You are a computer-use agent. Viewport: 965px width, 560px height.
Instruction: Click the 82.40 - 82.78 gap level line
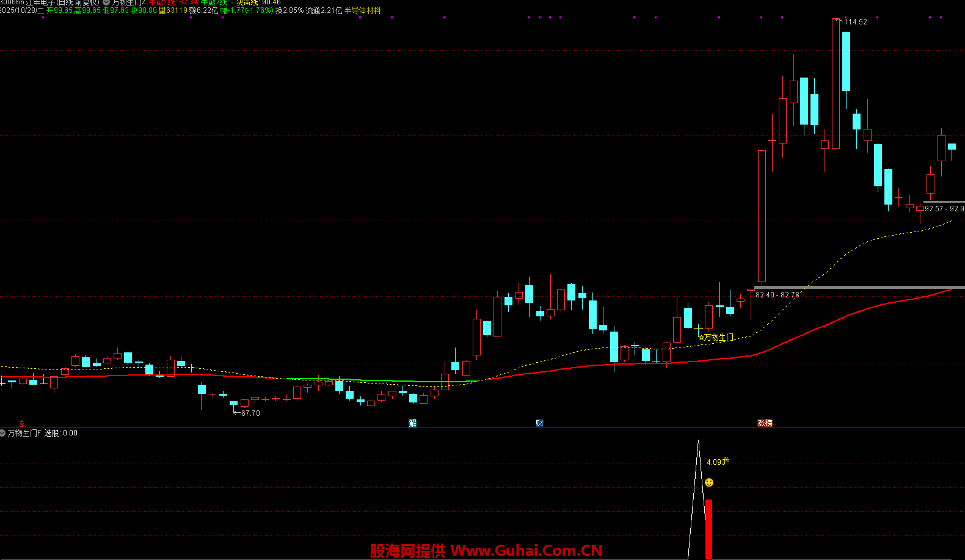coord(855,287)
